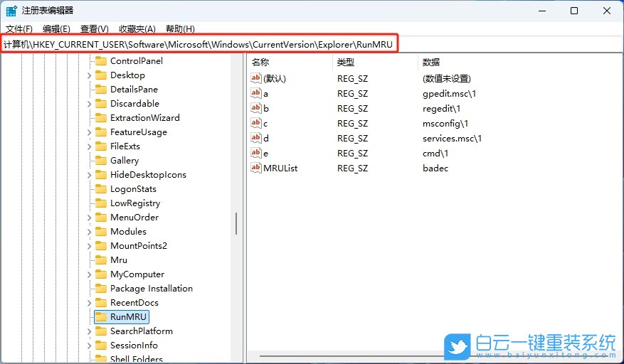Screen dimensions: 624x364
Task: Select the MyComputer key in the tree
Action: 137,274
